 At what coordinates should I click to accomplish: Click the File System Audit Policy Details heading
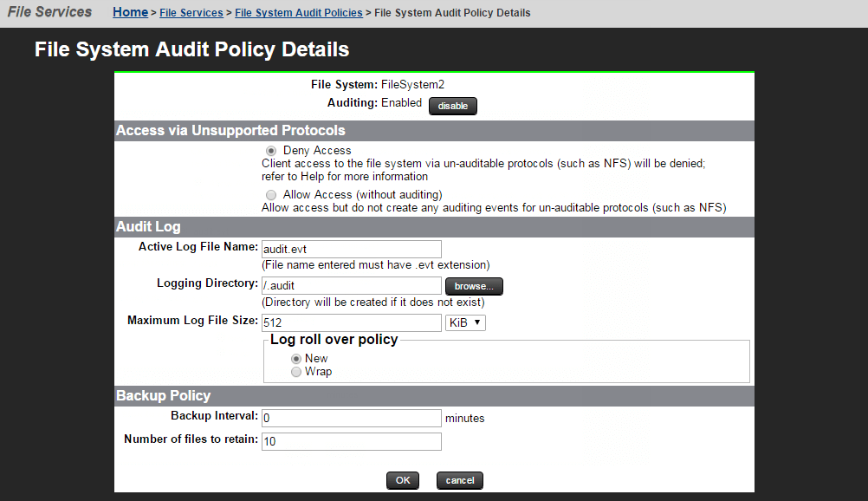tap(192, 49)
